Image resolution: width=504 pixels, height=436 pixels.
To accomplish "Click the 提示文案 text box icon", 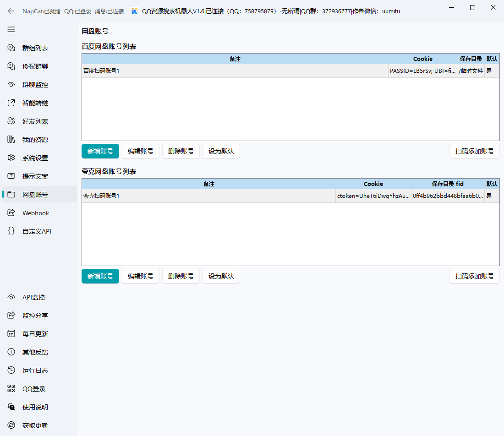I will pyautogui.click(x=11, y=176).
